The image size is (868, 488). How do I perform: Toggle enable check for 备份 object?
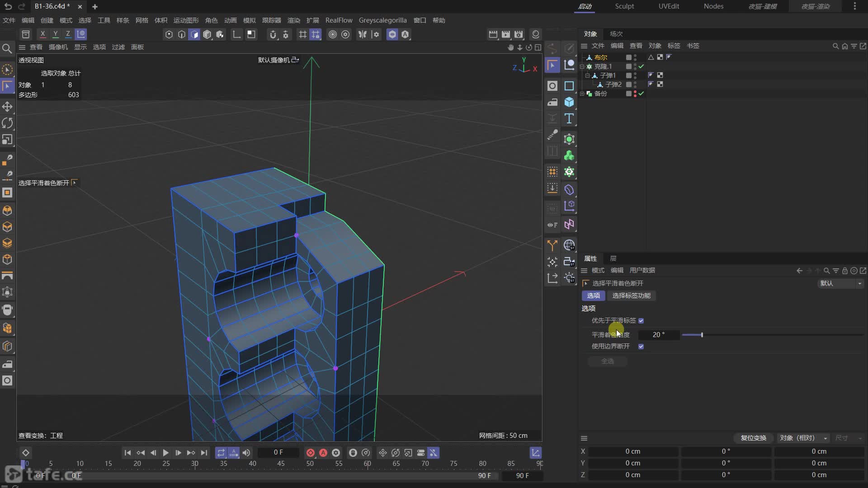(641, 94)
